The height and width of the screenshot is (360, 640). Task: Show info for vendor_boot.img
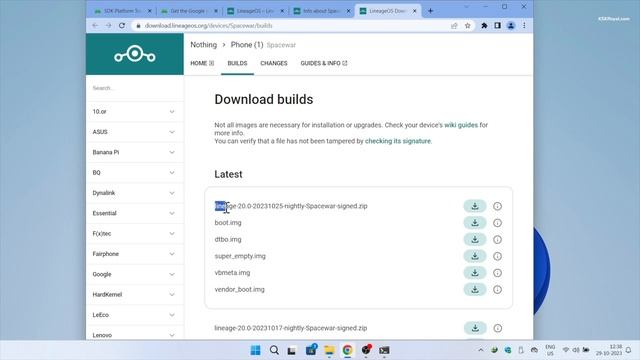pyautogui.click(x=497, y=289)
